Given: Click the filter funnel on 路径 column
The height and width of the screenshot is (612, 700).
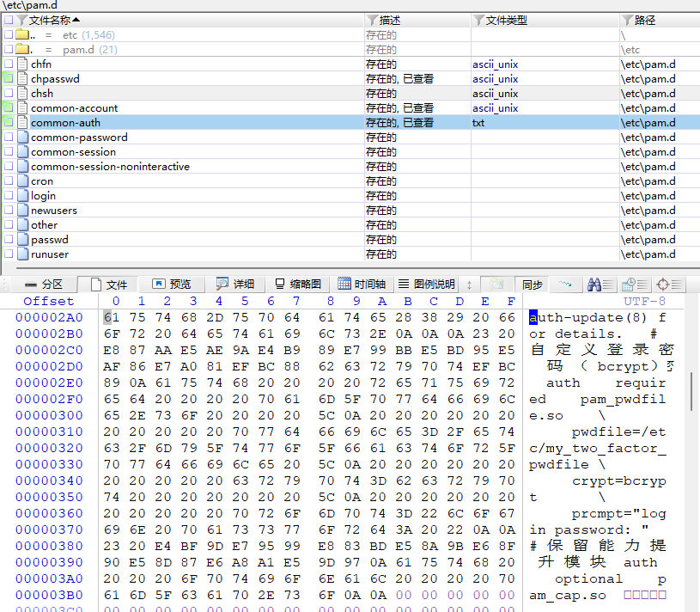Looking at the screenshot, I should point(627,20).
